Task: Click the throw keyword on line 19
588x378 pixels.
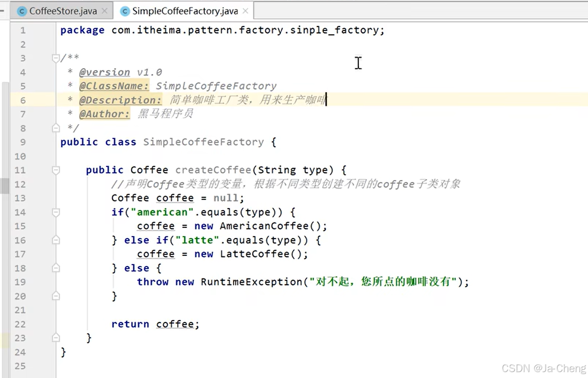Action: (152, 282)
